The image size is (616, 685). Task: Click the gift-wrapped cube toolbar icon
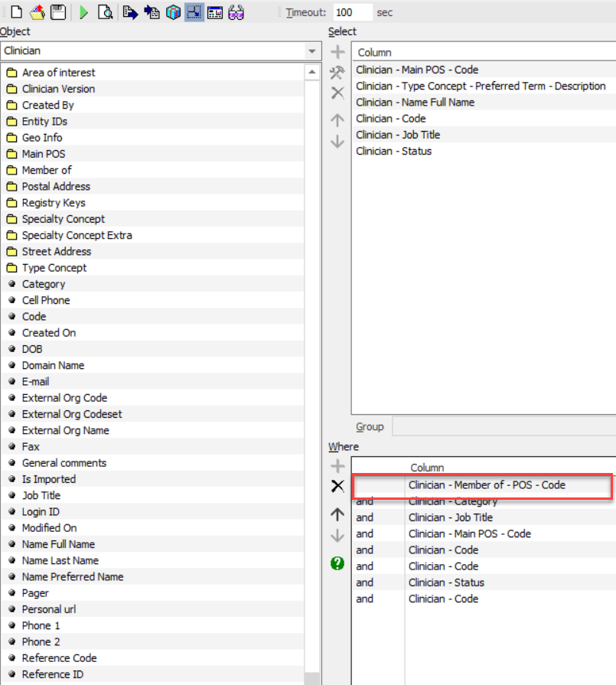[x=174, y=12]
